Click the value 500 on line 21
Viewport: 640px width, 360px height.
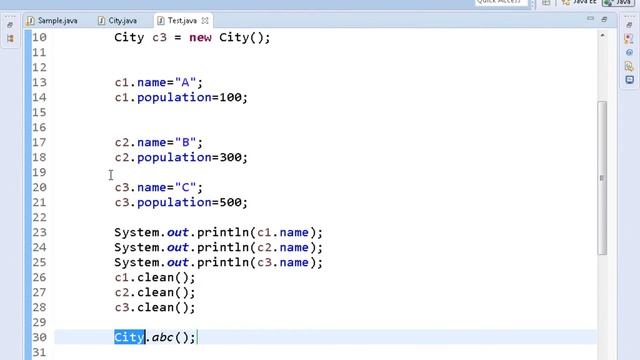231,202
